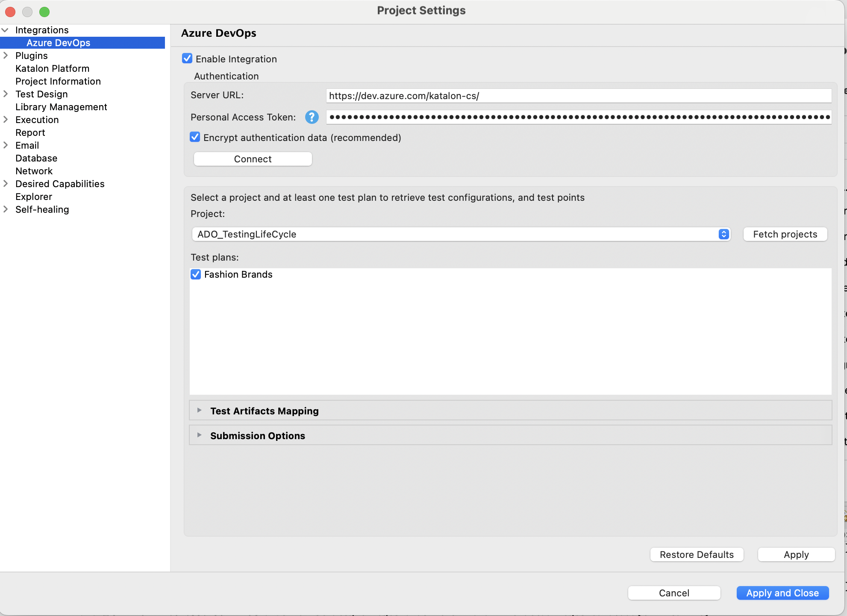Enable the Enable Integration checkbox
The image size is (847, 616).
pyautogui.click(x=187, y=59)
